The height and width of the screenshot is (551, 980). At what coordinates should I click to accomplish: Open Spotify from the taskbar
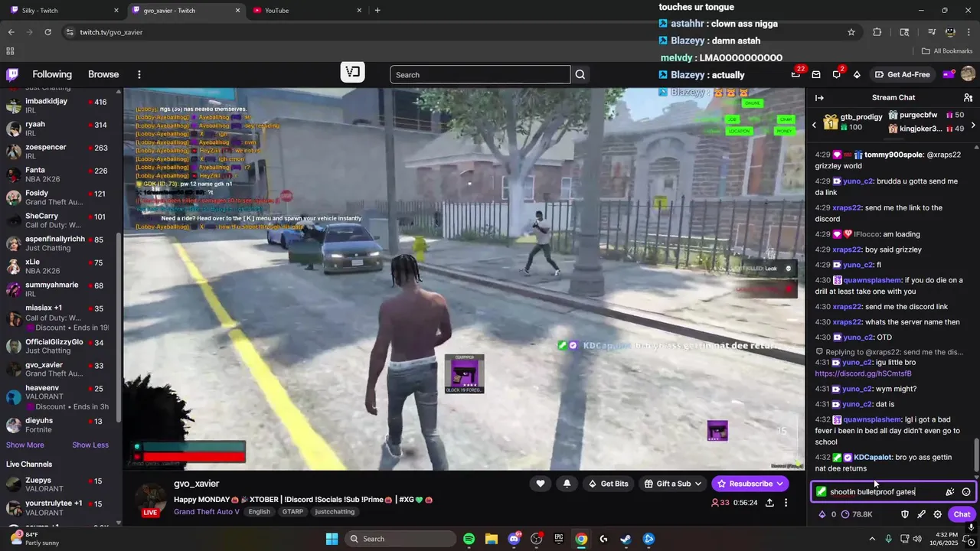click(x=469, y=539)
